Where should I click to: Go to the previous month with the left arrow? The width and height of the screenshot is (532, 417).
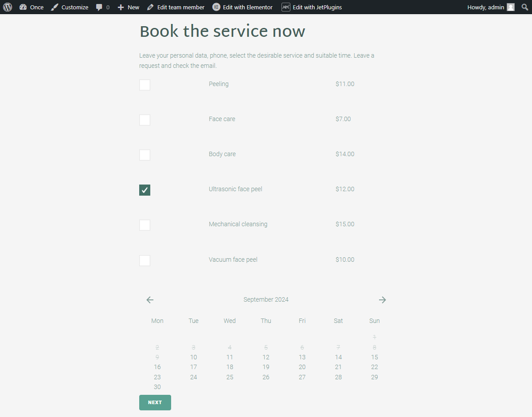pos(149,300)
